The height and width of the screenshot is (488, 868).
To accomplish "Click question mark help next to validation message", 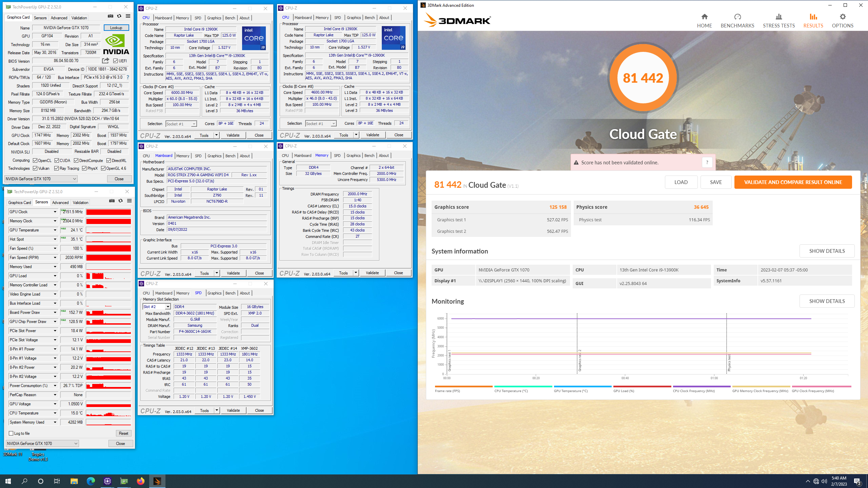I will 707,162.
